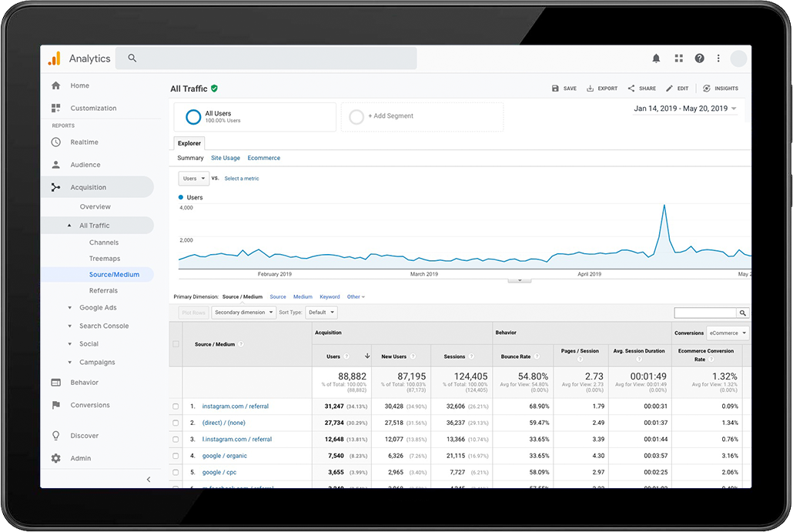Click the Share icon
The width and height of the screenshot is (793, 532).
click(x=631, y=88)
